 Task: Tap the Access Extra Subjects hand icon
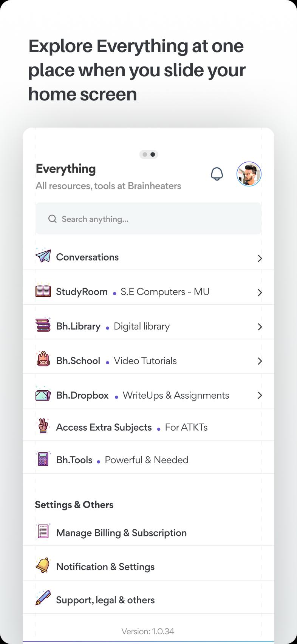pos(43,426)
